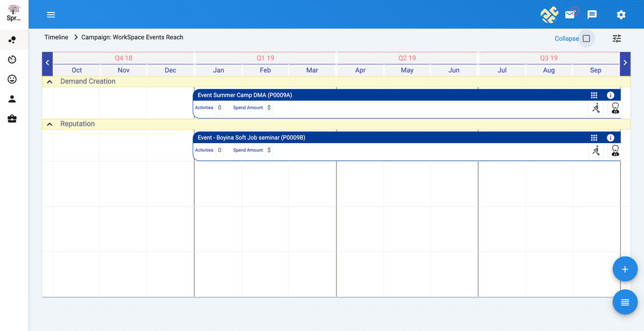Screen dimensions: 644x331
Task: Open Event Summer Camp DMA (P0009A) title
Action: tap(245, 95)
